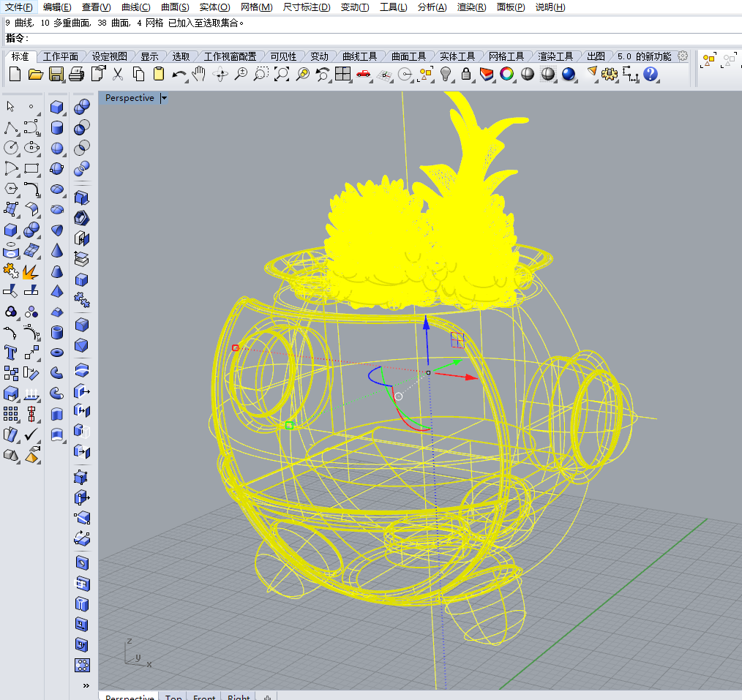Open the 尺寸标注(D) menu
Screen dimensions: 742x700
307,7
